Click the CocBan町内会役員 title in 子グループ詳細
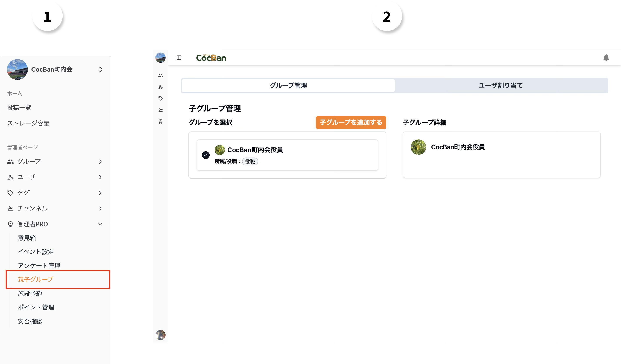Screen dimensions: 621x364 tap(458, 147)
